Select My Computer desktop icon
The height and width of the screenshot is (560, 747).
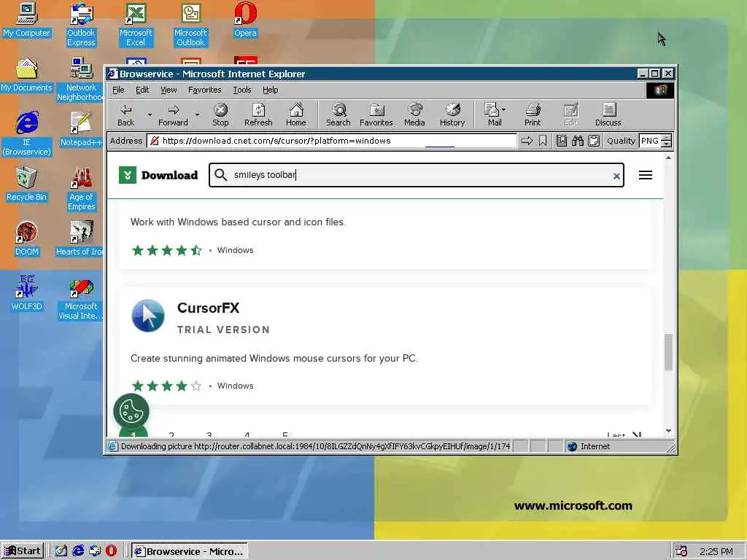click(26, 20)
